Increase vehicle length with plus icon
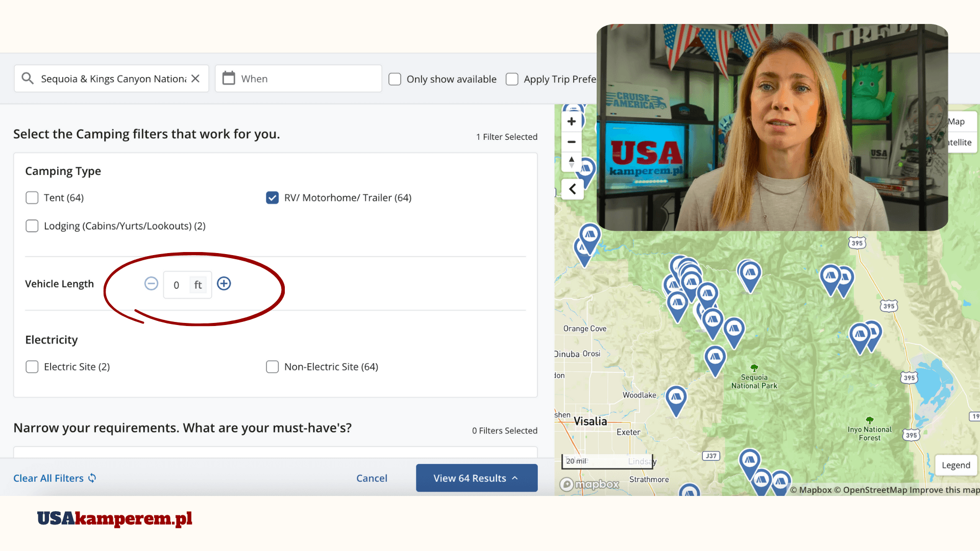Viewport: 980px width, 551px height. point(224,284)
